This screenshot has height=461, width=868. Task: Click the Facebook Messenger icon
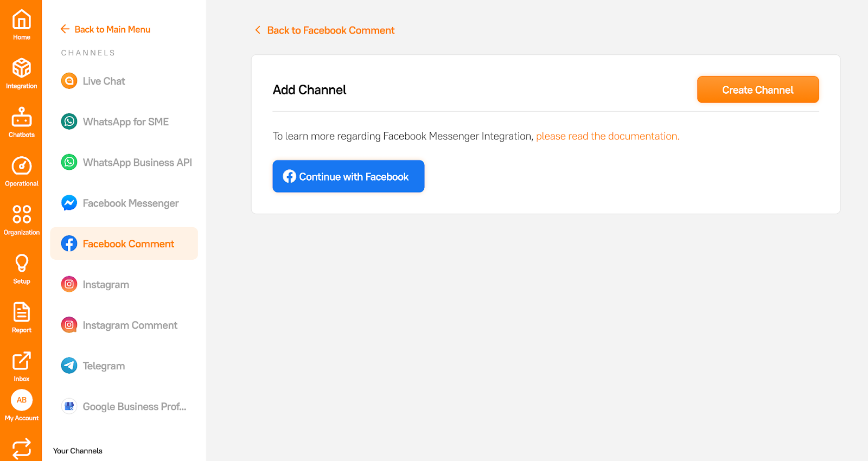point(69,203)
